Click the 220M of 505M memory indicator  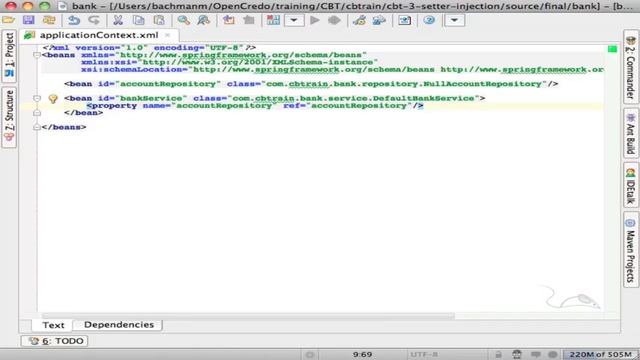tap(600, 354)
